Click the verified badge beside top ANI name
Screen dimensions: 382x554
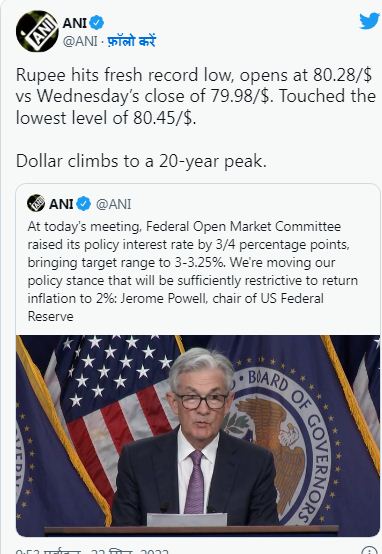(96, 23)
